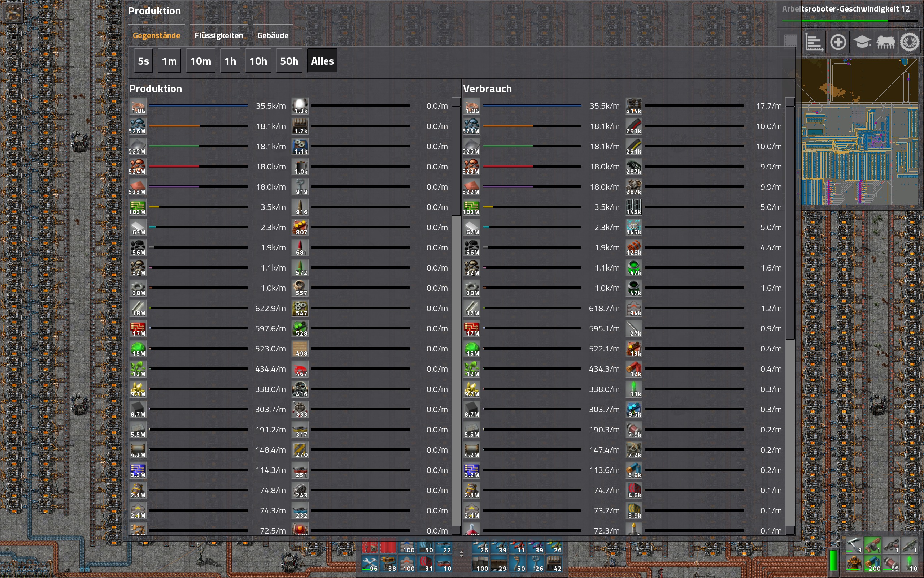Select the shotgun shells ammo slot showing 200
Viewport: 924px width, 578px height.
pos(872,564)
